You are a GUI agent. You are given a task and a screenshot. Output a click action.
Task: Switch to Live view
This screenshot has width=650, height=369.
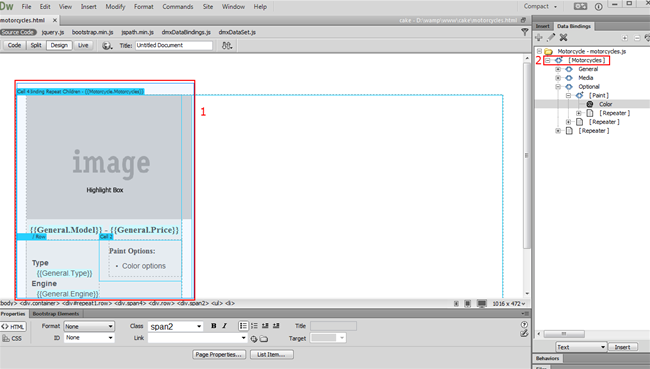pos(83,46)
